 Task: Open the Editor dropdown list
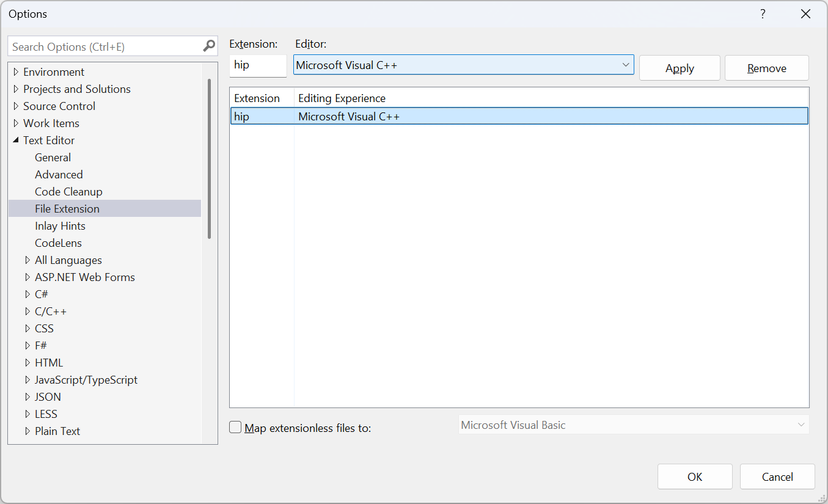tap(625, 65)
